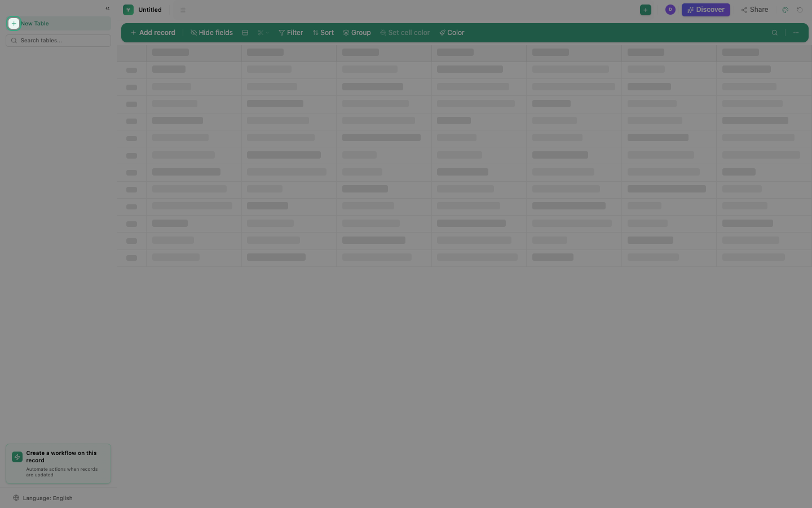This screenshot has height=508, width=812.
Task: Click Set cell color
Action: 405,33
